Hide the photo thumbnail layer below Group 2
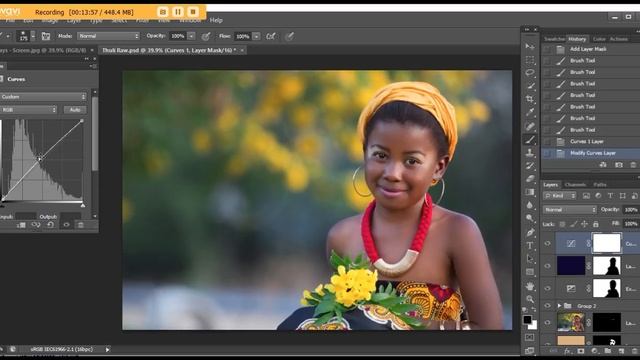 coord(547,322)
